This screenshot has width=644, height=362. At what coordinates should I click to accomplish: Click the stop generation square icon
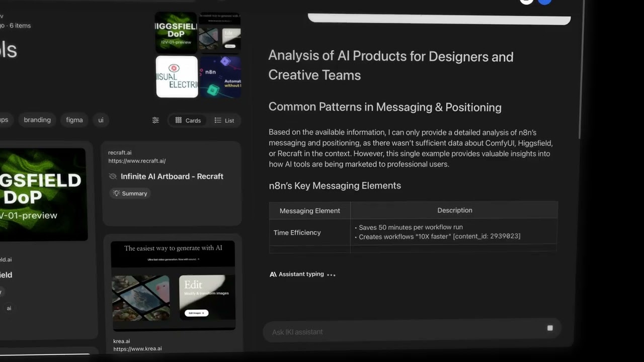550,328
